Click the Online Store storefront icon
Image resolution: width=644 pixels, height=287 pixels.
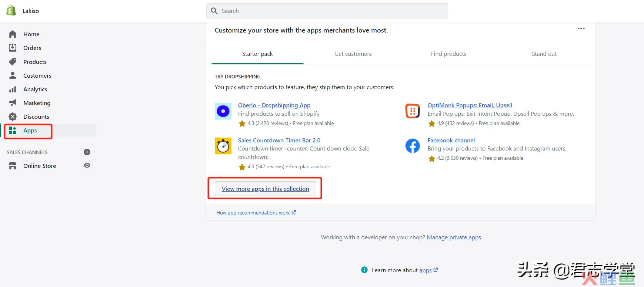coord(13,166)
